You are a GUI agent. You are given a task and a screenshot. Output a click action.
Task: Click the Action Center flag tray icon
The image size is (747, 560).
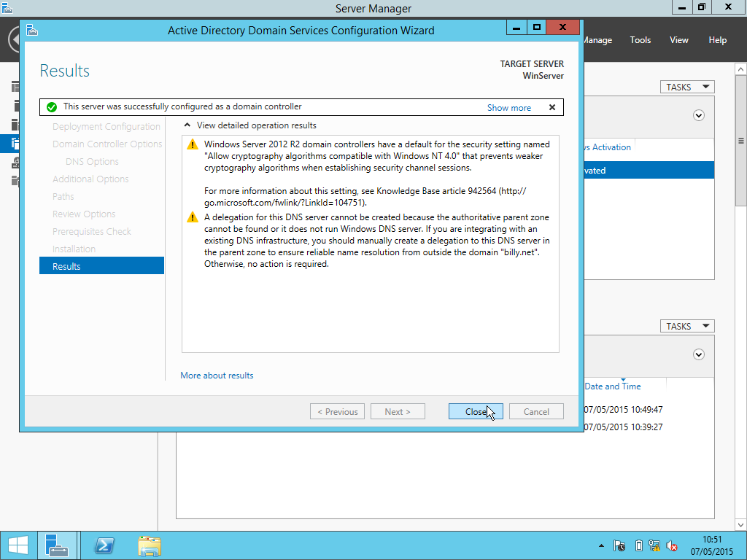pyautogui.click(x=619, y=545)
